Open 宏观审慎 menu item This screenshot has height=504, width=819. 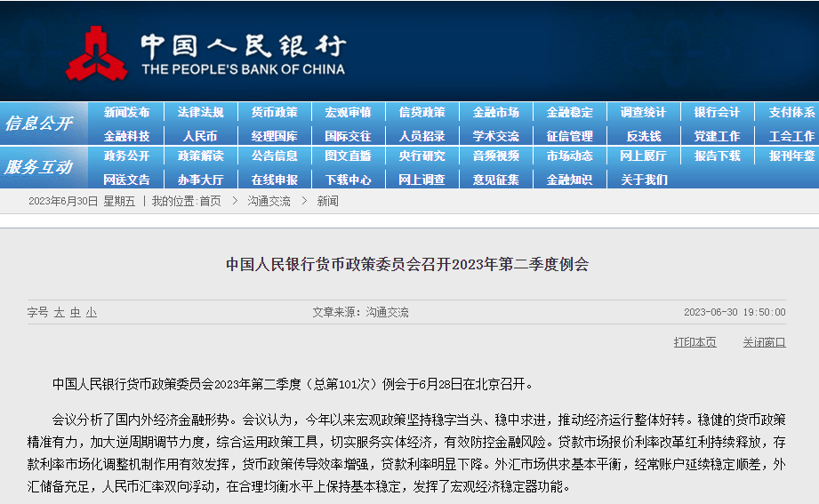click(x=348, y=112)
